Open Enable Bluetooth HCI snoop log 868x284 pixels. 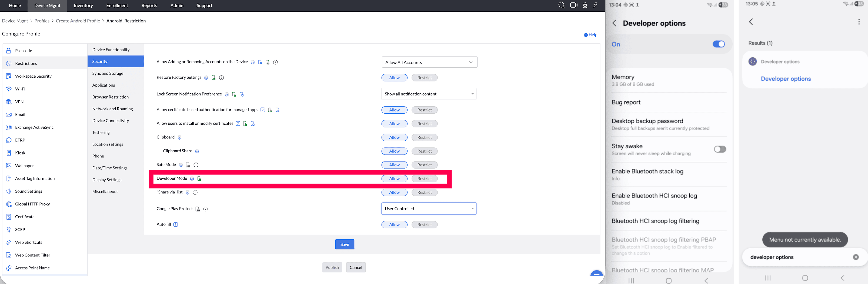pyautogui.click(x=669, y=199)
